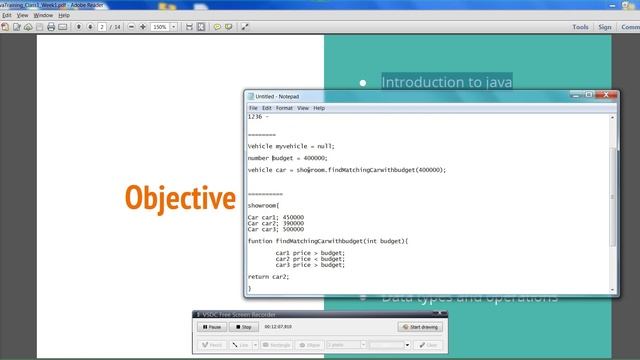Screen dimensions: 640x360
Task: Click the Notepad vertical scrollbar thumb
Action: click(612, 197)
